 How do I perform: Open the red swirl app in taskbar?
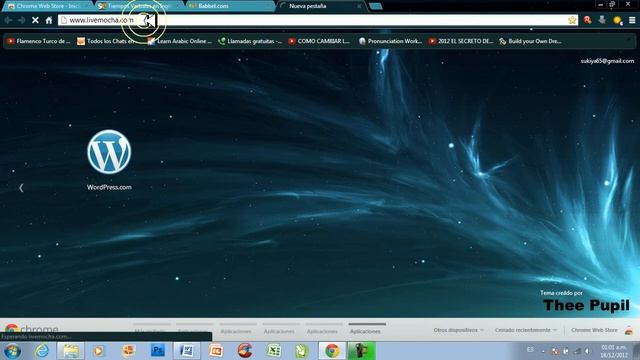[x=245, y=351]
